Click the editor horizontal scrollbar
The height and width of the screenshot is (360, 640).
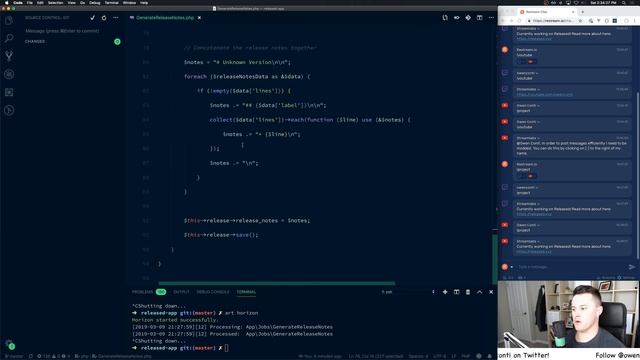tap(276, 283)
